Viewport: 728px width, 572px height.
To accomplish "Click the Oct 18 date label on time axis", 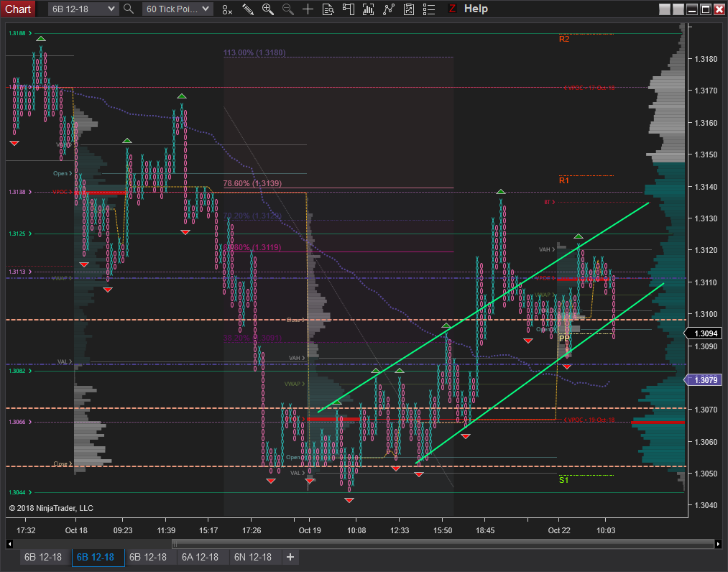I will click(x=76, y=530).
